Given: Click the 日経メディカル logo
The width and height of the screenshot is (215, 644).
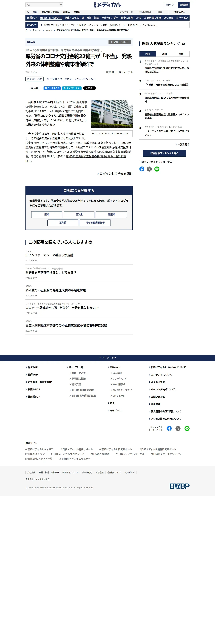Looking at the screenshot, I should point(107,5).
